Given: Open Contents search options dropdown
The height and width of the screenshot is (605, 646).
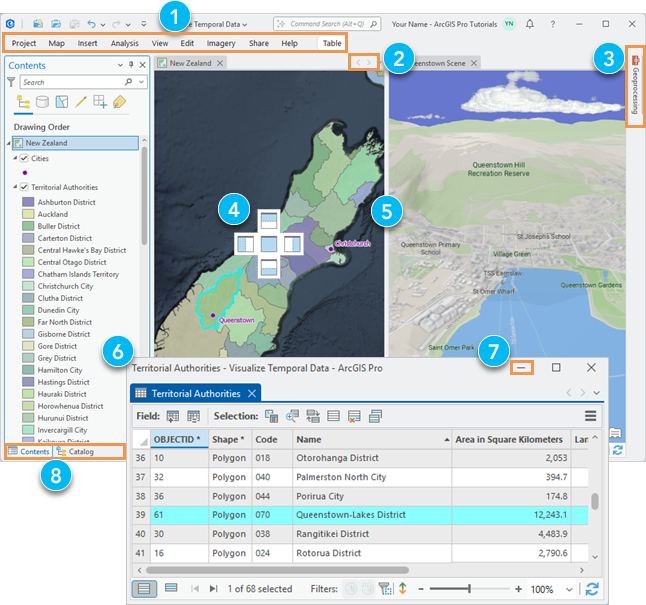Looking at the screenshot, I should coord(141,82).
